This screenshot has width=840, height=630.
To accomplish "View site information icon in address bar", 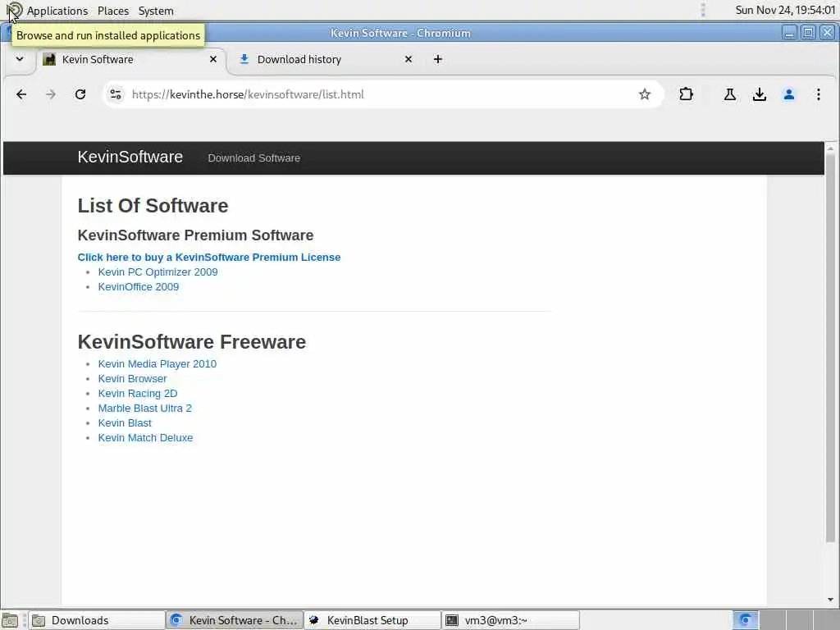I will pos(116,95).
